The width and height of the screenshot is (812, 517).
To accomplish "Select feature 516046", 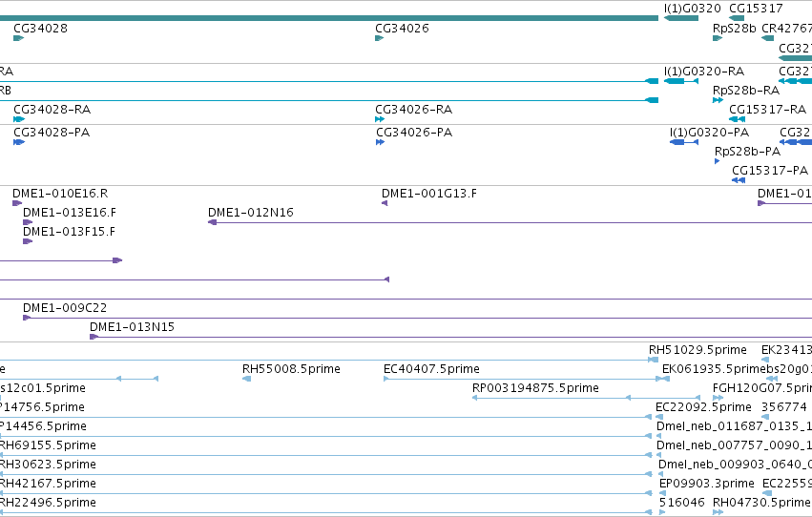I will pos(681,503).
